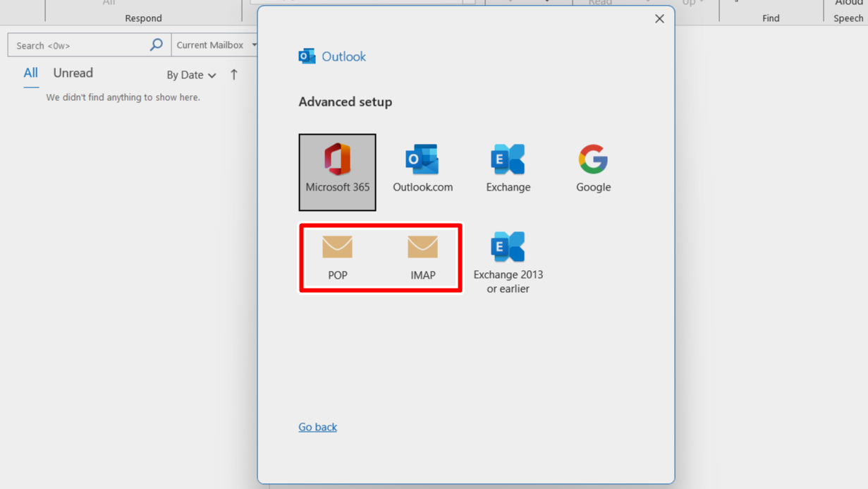Switch to the All messages tab
The image size is (868, 489).
[x=30, y=73]
